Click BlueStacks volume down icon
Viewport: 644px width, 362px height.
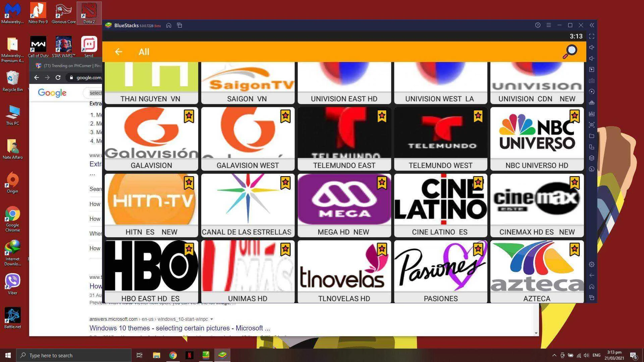point(592,58)
